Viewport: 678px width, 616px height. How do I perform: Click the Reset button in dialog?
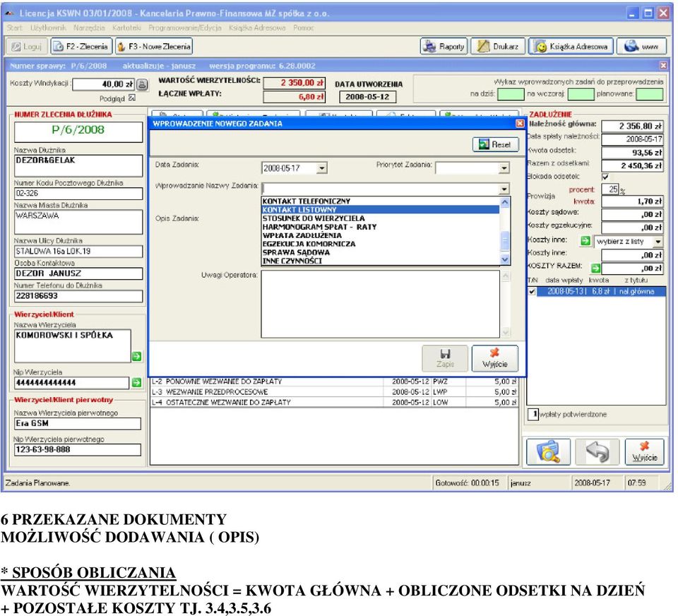[496, 145]
